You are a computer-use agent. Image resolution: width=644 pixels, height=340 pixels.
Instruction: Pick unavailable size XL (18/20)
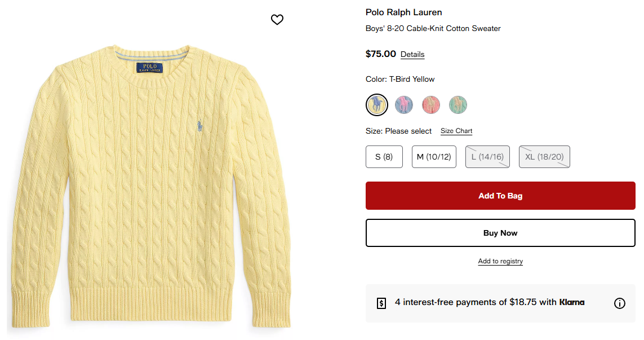click(x=544, y=157)
